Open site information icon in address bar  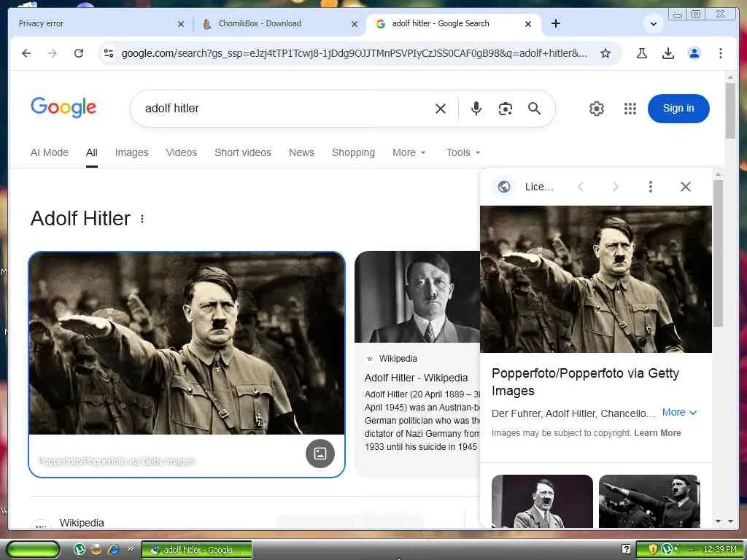click(109, 53)
